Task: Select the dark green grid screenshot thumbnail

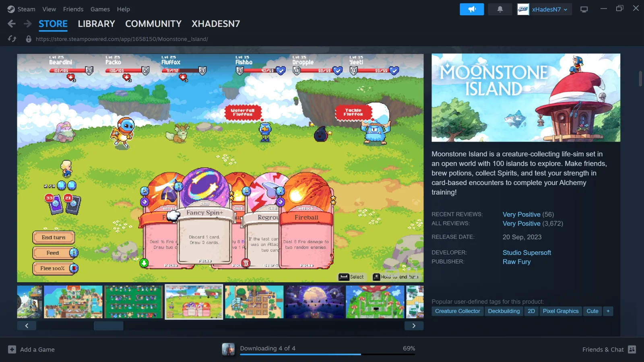Action: pos(134,302)
